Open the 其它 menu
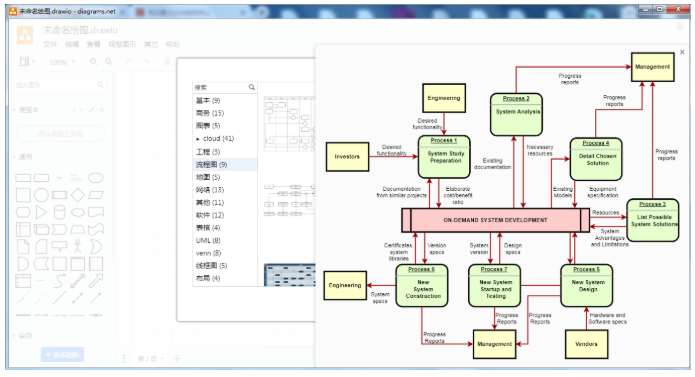Screen dimensions: 695x377 coord(151,44)
